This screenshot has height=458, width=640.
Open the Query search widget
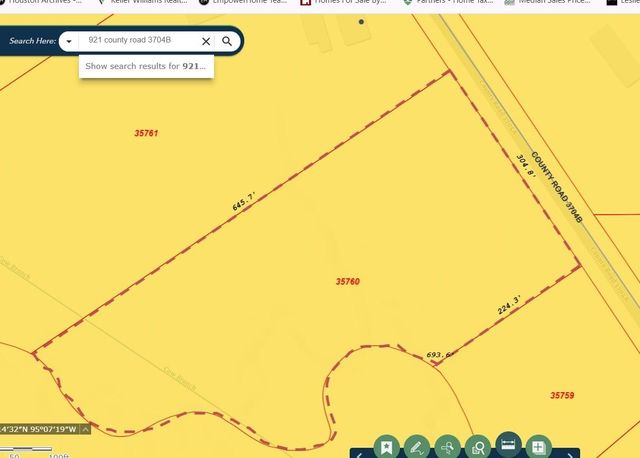pyautogui.click(x=479, y=447)
